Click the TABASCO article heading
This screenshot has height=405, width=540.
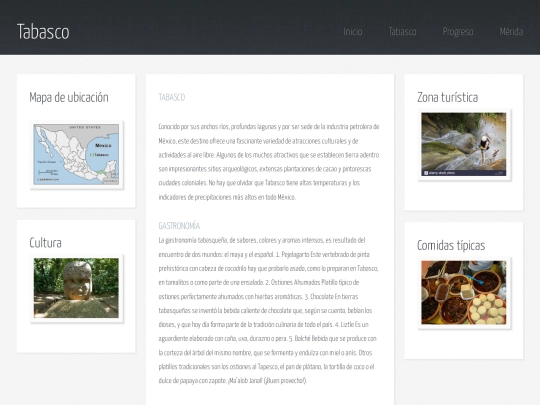(x=172, y=97)
